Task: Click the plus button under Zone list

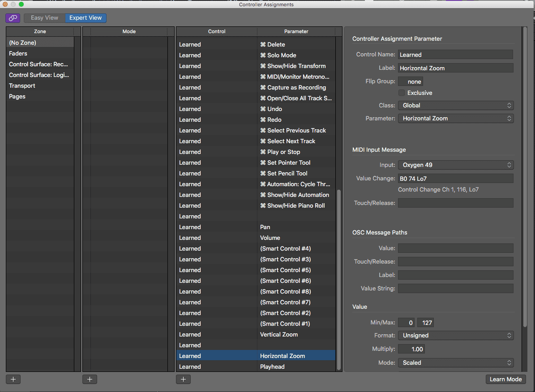Action: pos(13,379)
